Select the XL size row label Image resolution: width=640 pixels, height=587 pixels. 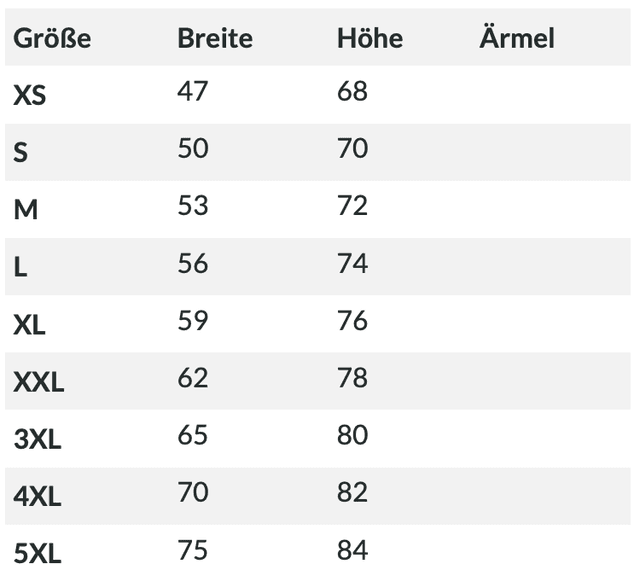(x=30, y=324)
